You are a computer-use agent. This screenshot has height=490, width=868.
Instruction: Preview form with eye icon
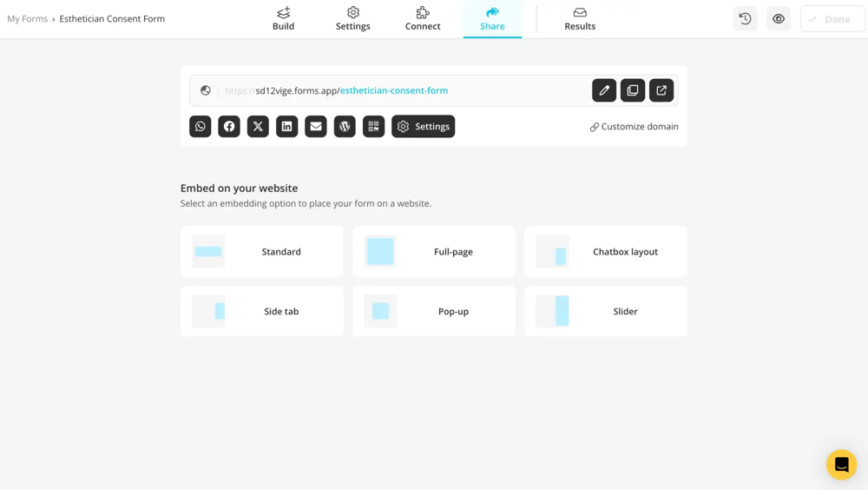(779, 19)
